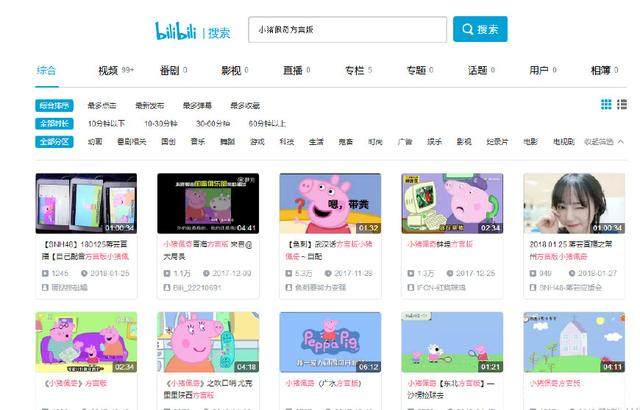Click the search input field
Screen dimensions: 640x410
(347, 30)
